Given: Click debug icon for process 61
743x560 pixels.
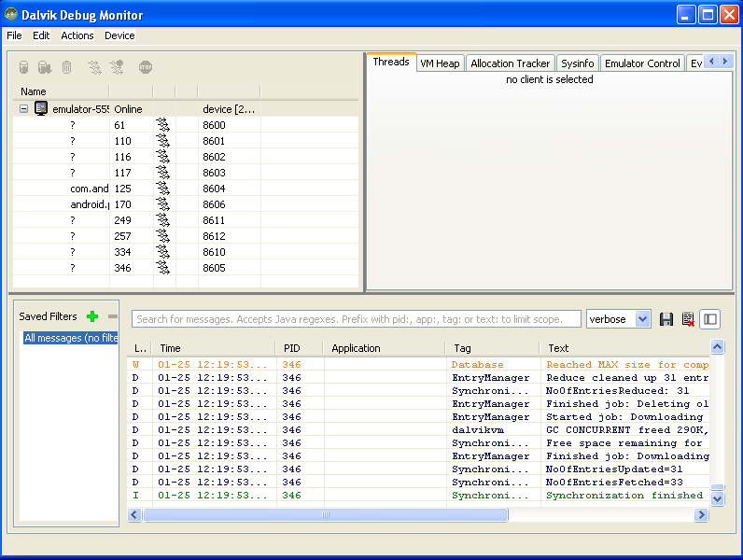Looking at the screenshot, I should pyautogui.click(x=163, y=125).
